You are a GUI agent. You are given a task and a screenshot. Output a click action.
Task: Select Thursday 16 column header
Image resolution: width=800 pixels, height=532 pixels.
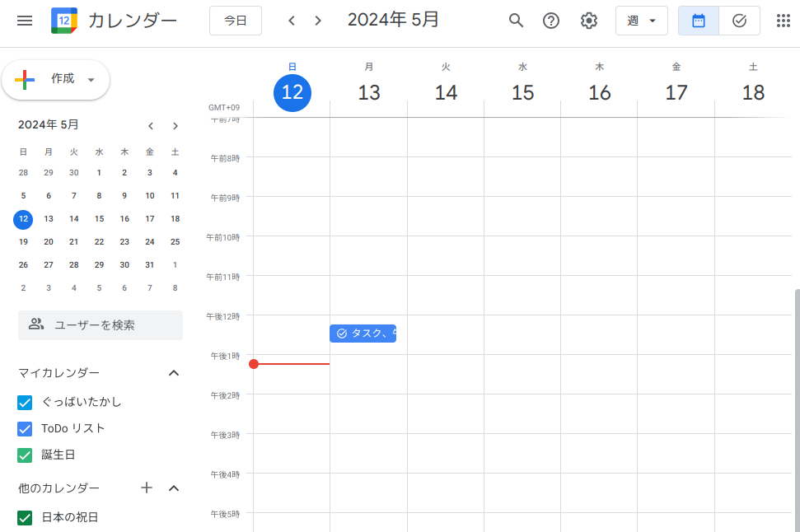click(600, 92)
